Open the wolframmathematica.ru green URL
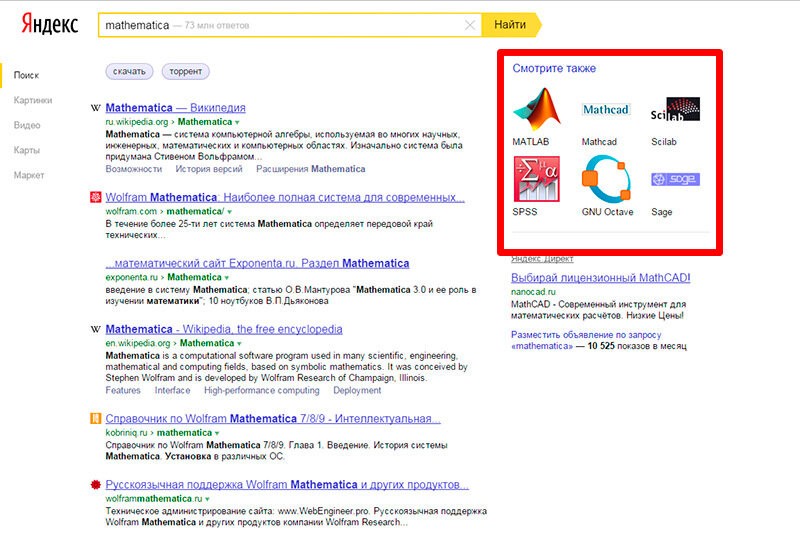 154,499
